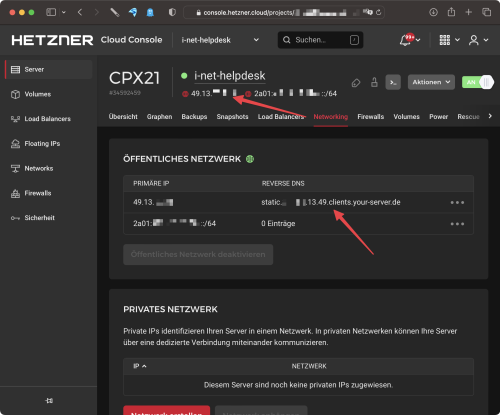The height and width of the screenshot is (415, 500).
Task: Switch to the Firewalls tab
Action: pyautogui.click(x=371, y=117)
